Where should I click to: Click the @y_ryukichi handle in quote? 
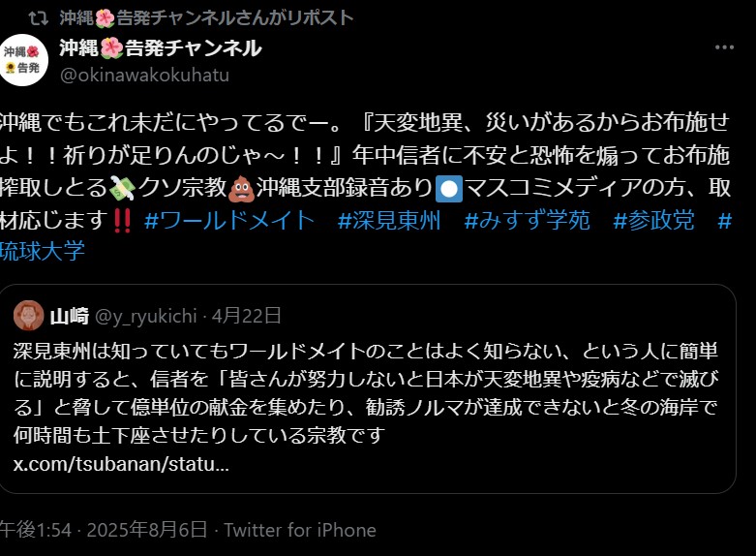146,316
